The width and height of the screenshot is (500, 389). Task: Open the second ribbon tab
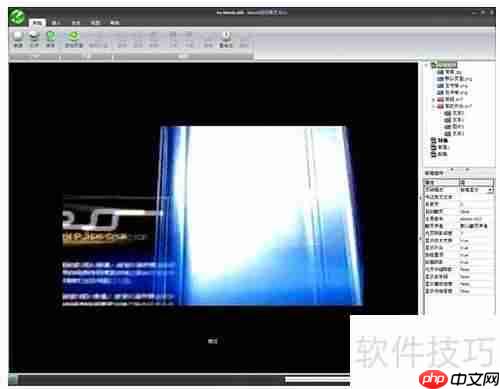(56, 23)
